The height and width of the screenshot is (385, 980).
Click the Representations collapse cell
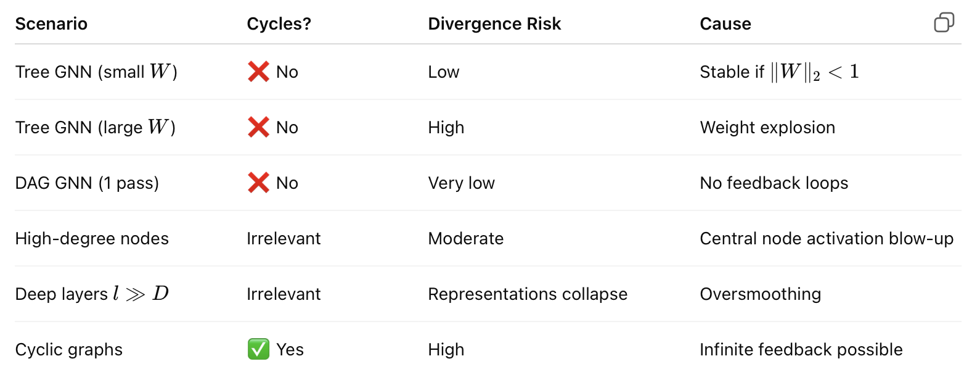528,294
